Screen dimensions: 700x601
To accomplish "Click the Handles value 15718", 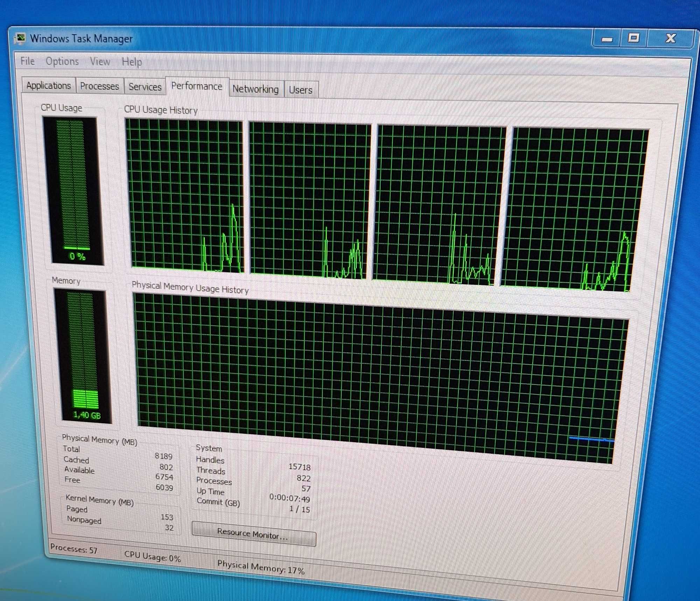I will (299, 467).
